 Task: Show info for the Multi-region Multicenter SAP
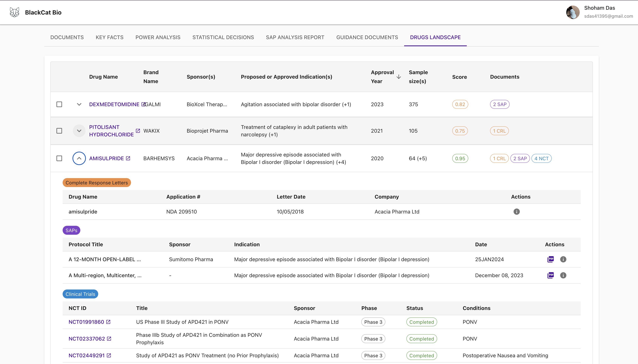coord(563,275)
